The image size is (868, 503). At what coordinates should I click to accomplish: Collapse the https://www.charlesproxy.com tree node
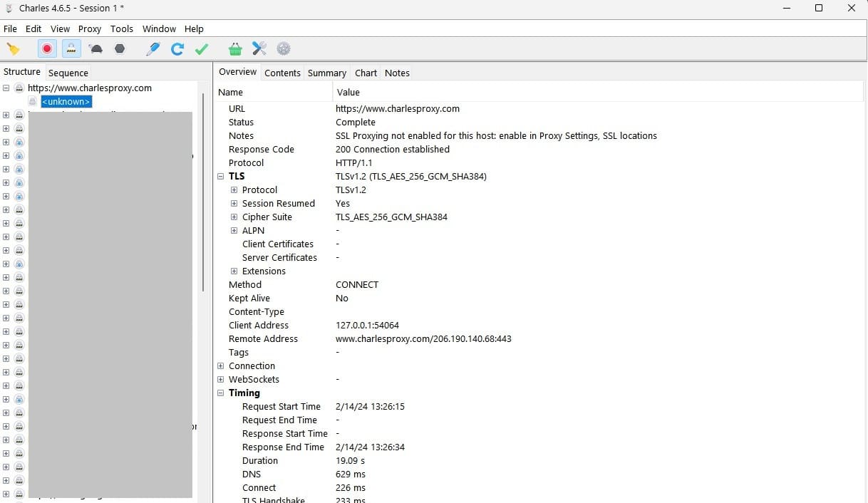[6, 88]
